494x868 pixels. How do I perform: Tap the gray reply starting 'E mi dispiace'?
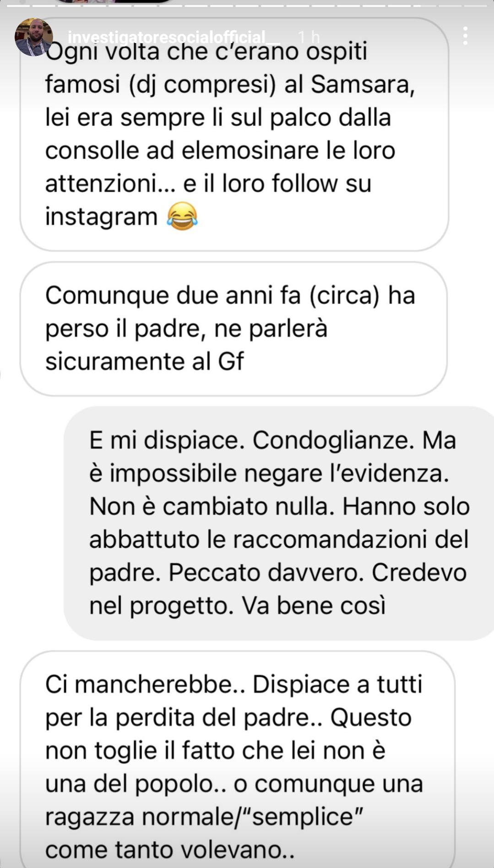coord(279,523)
